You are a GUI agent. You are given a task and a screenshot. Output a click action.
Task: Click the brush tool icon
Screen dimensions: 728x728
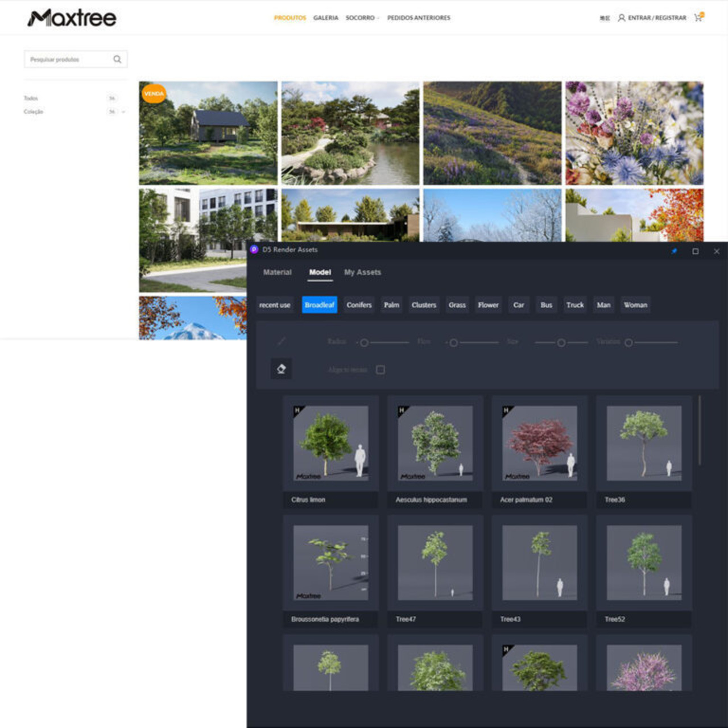(x=281, y=341)
